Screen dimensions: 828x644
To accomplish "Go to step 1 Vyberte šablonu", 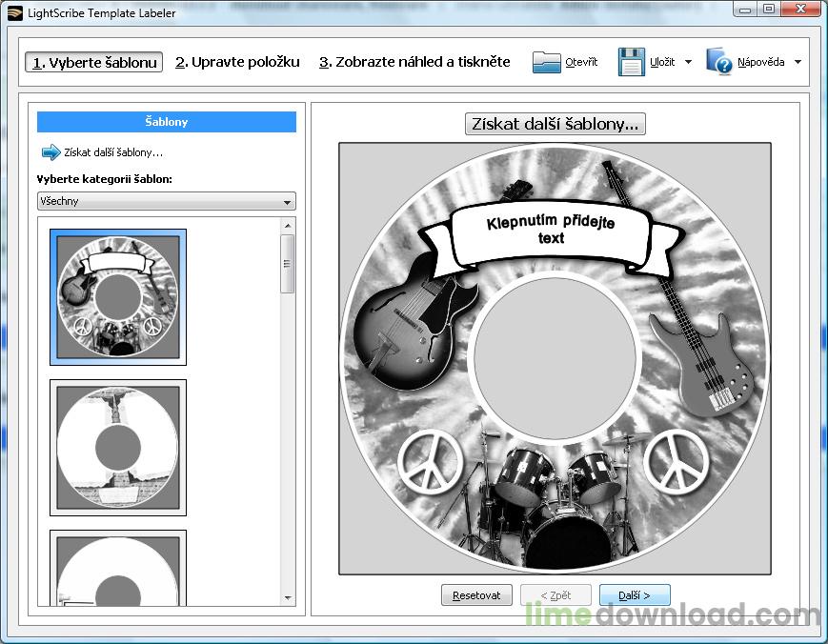I will (94, 62).
